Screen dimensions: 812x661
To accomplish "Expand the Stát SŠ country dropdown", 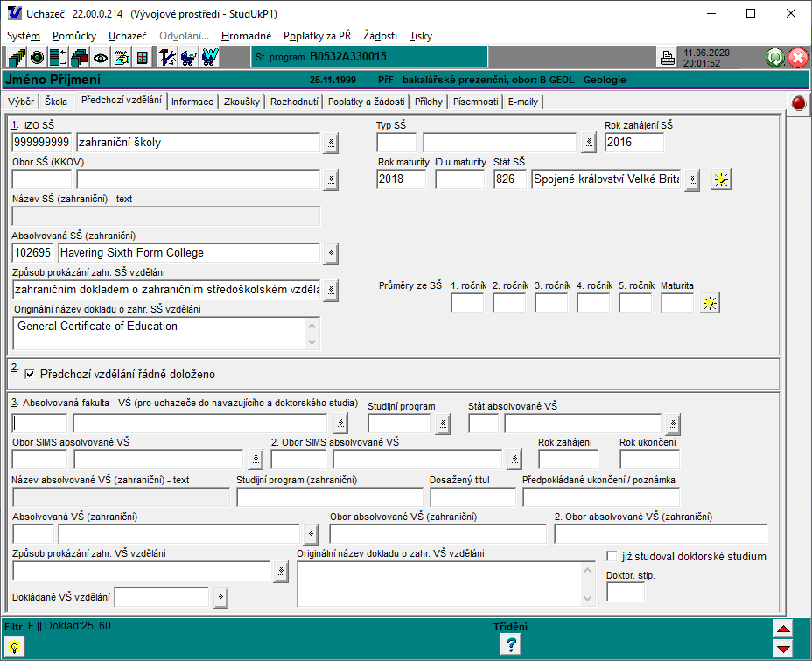I will 692,179.
